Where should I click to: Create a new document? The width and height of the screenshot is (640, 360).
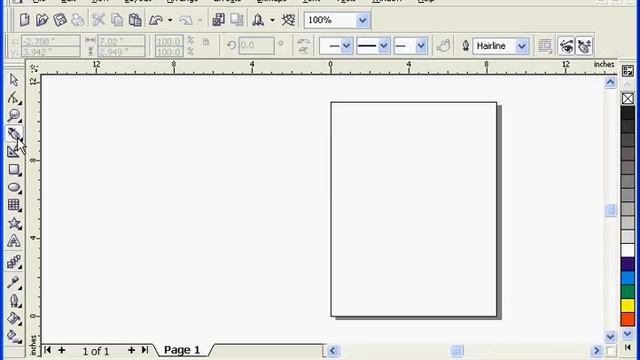[x=24, y=20]
